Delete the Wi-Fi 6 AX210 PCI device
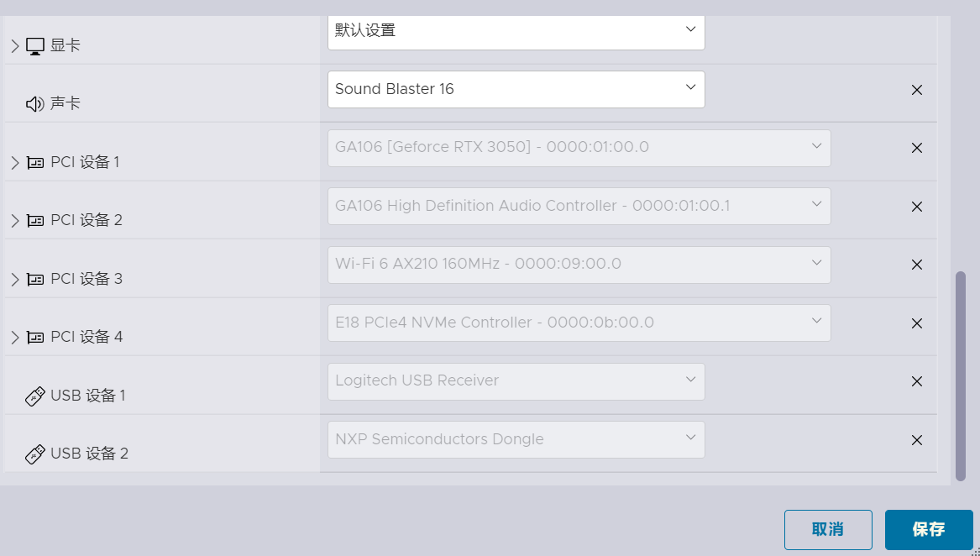 tap(917, 265)
